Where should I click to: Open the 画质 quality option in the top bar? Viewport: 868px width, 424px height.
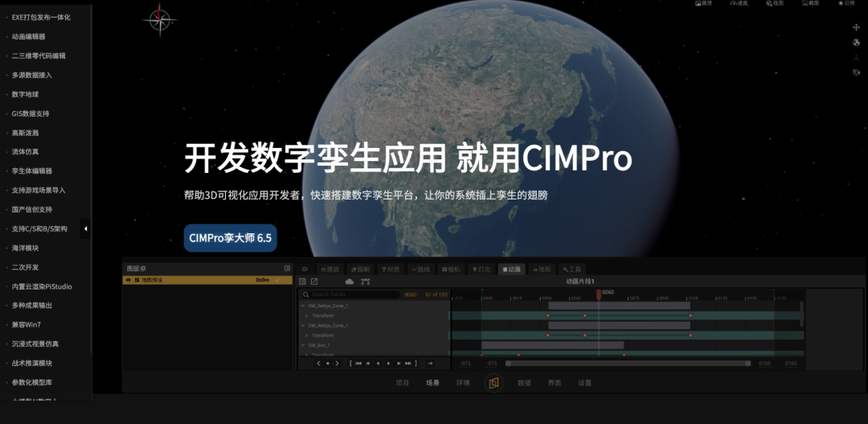point(703,2)
